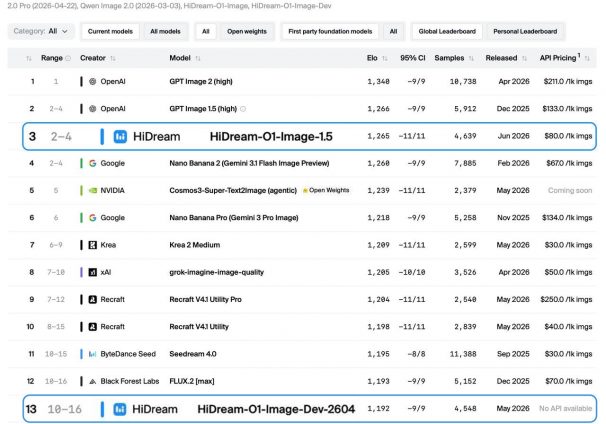The width and height of the screenshot is (606, 424).
Task: Choose the All filter beside Open weights
Action: coord(206,31)
